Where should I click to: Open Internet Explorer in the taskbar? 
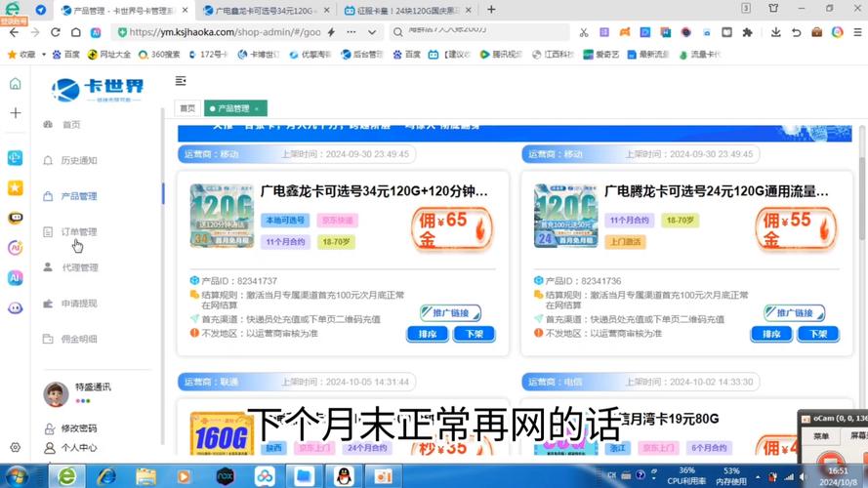pos(105,476)
